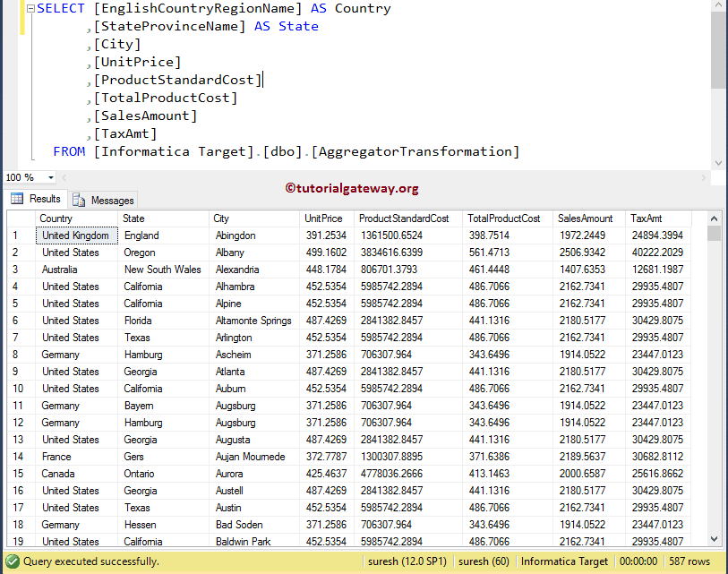Collapse the SELECT statement code block
Screen dimensions: 728x574
(x=31, y=8)
